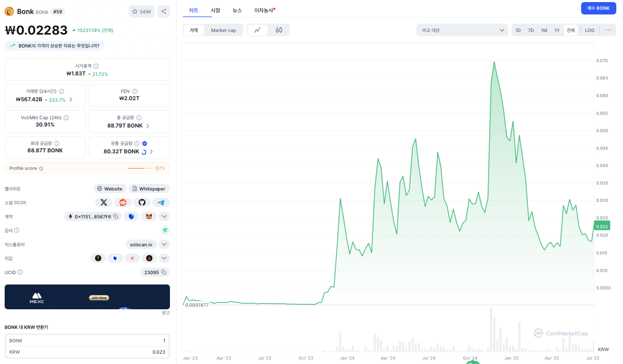Screen dimensions: 623x364
Task: Click the first black-gold wallet icon
Action: [x=98, y=258]
